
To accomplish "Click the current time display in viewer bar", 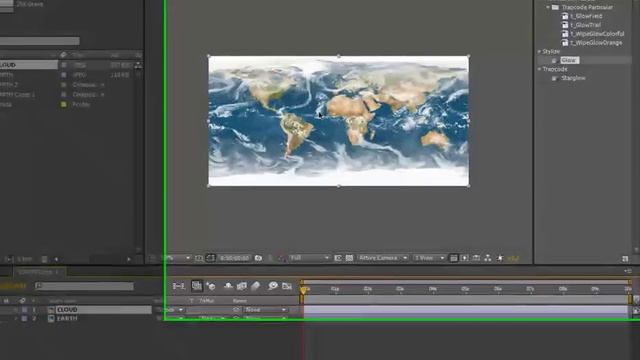I will (x=234, y=258).
